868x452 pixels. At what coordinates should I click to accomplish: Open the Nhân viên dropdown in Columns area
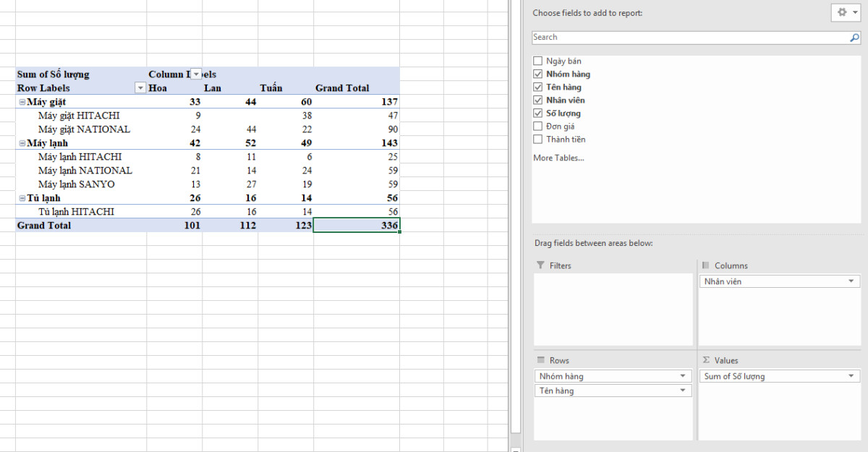pyautogui.click(x=850, y=281)
